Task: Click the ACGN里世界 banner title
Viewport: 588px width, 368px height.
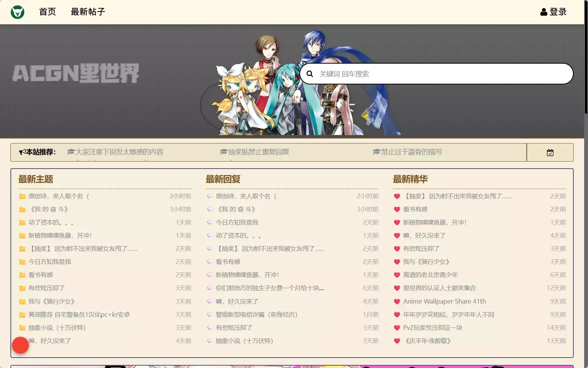Action: (76, 73)
